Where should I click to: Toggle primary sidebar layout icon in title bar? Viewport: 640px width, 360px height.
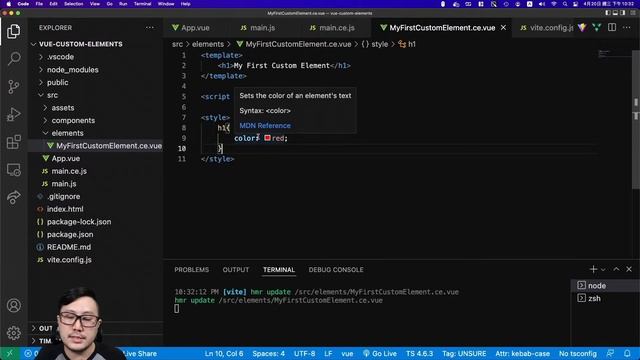[x=608, y=13]
